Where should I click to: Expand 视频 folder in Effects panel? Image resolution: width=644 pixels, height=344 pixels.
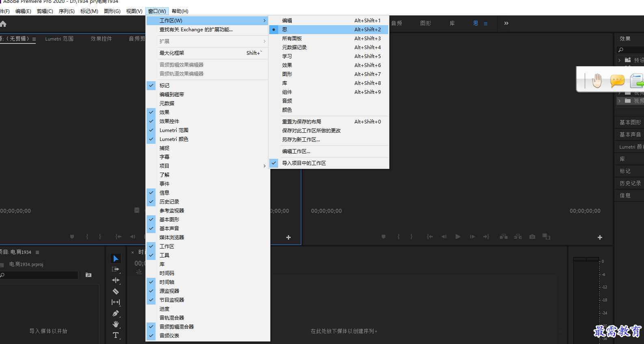tap(619, 101)
